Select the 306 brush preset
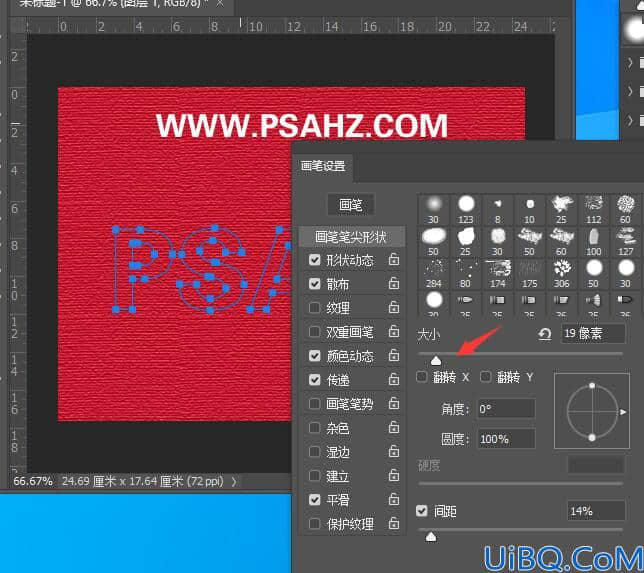The image size is (644, 573). pyautogui.click(x=561, y=273)
